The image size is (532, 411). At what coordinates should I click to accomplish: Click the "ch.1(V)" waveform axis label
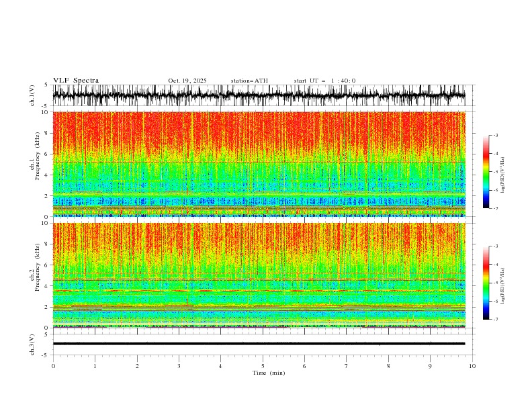(x=32, y=95)
